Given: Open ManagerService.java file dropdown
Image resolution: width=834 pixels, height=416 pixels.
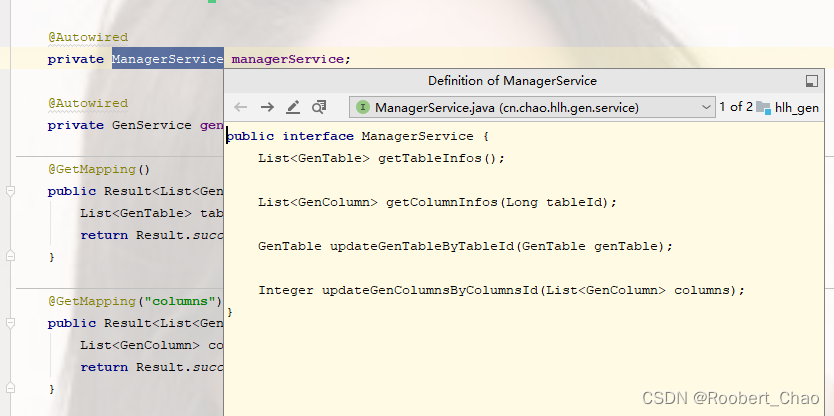Looking at the screenshot, I should click(532, 107).
